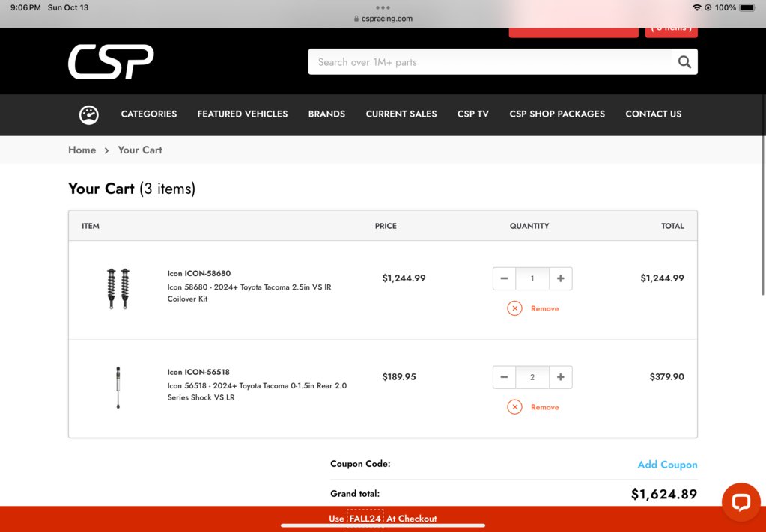Open Featured Vehicles menu
766x532 pixels.
pyautogui.click(x=243, y=114)
